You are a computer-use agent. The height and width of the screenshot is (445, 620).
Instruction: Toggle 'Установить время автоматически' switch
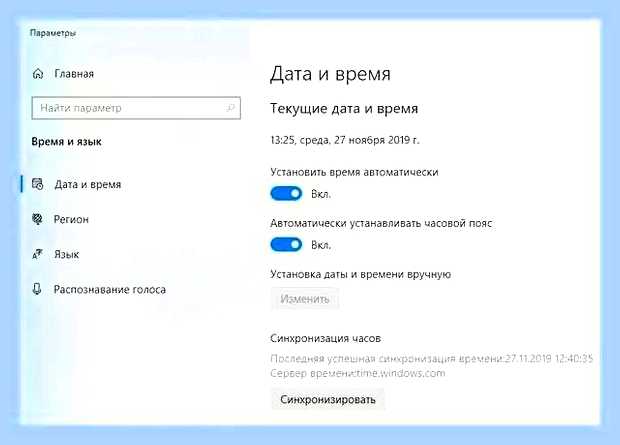(286, 193)
